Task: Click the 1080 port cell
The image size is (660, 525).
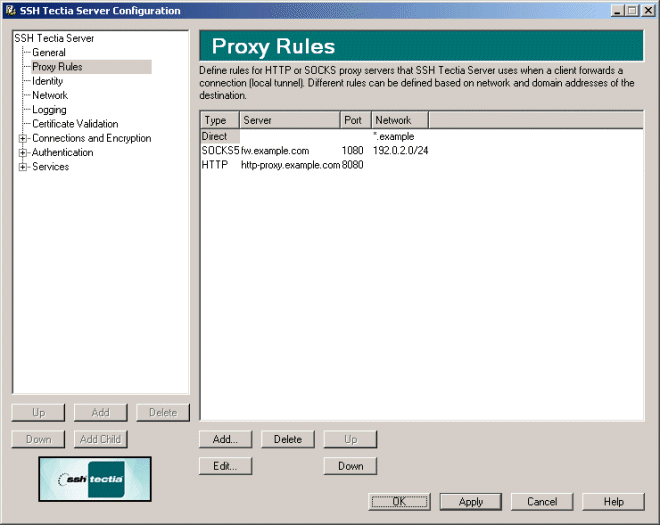Action: point(352,151)
